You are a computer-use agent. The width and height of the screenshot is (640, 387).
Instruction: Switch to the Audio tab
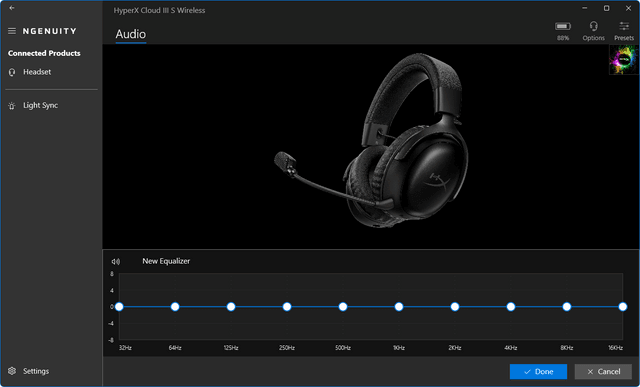pos(131,34)
